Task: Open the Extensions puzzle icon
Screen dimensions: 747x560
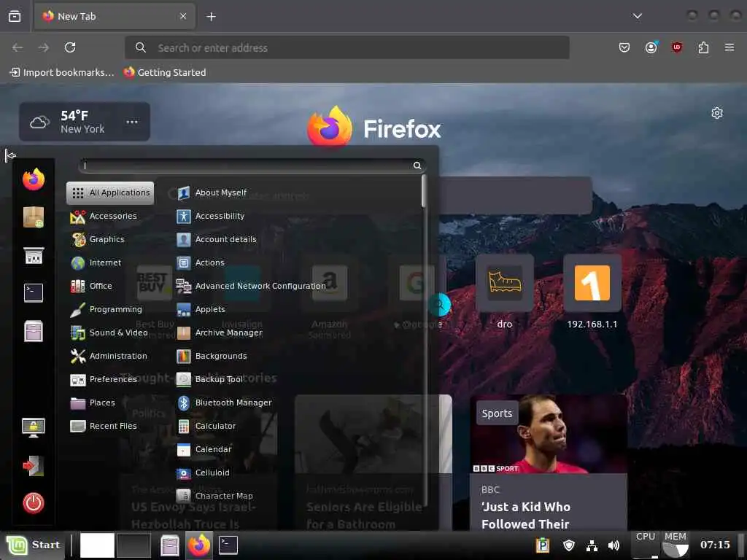Action: pos(703,47)
